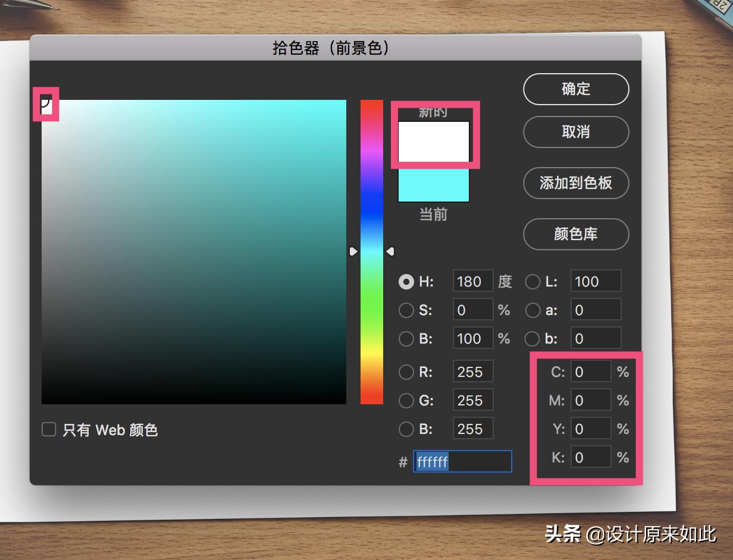The width and height of the screenshot is (733, 560).
Task: Enable the 只有 Web 颜色 checkbox
Action: click(x=48, y=430)
